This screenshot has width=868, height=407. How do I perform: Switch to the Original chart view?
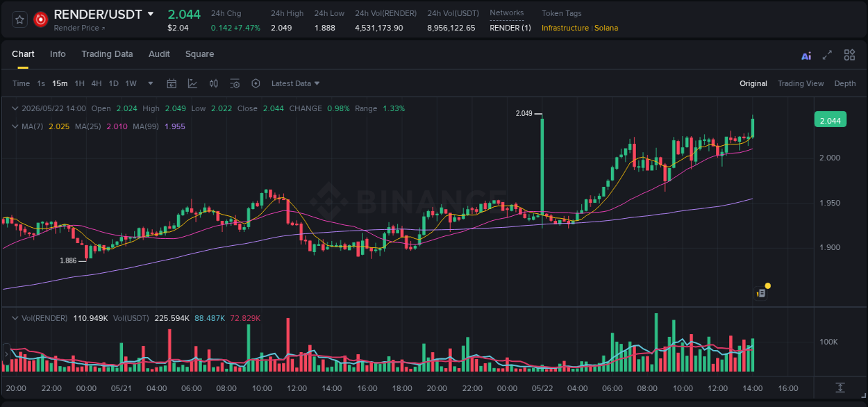click(x=753, y=83)
